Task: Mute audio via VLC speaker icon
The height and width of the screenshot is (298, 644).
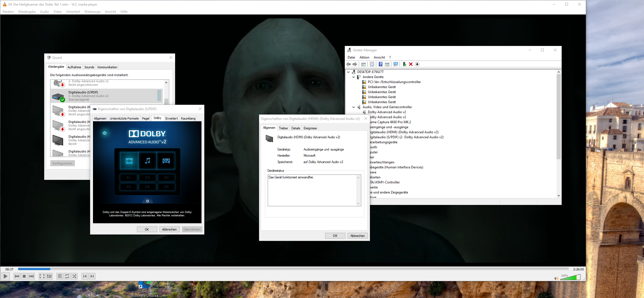Action: pyautogui.click(x=556, y=278)
